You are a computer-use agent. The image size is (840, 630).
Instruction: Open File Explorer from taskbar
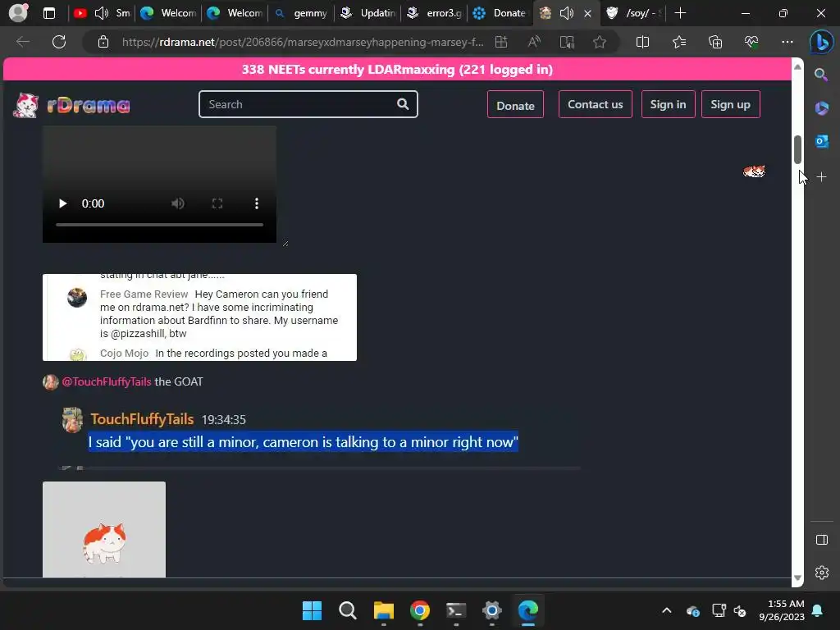384,610
